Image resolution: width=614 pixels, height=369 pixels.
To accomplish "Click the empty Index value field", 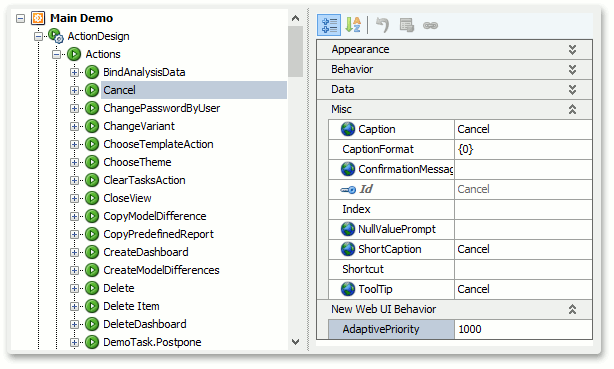I will 523,209.
